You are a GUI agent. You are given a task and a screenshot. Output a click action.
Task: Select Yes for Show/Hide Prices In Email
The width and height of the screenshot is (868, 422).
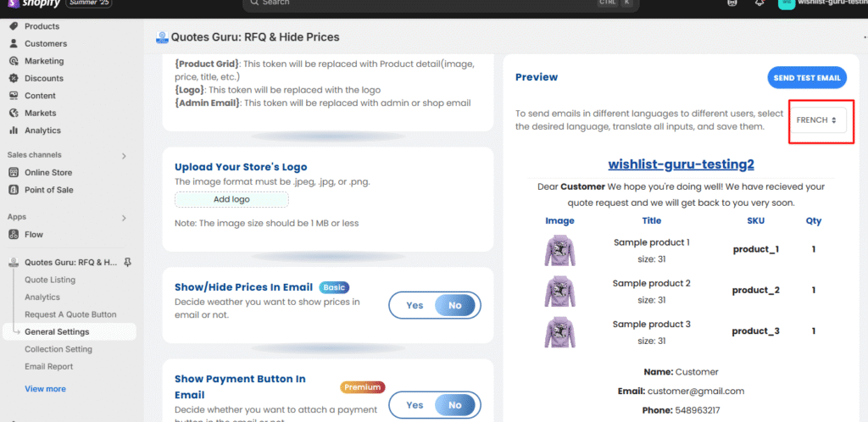(x=415, y=305)
